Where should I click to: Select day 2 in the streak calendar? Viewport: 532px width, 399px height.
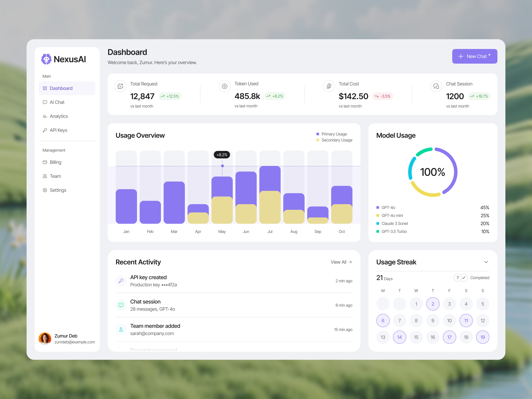433,304
